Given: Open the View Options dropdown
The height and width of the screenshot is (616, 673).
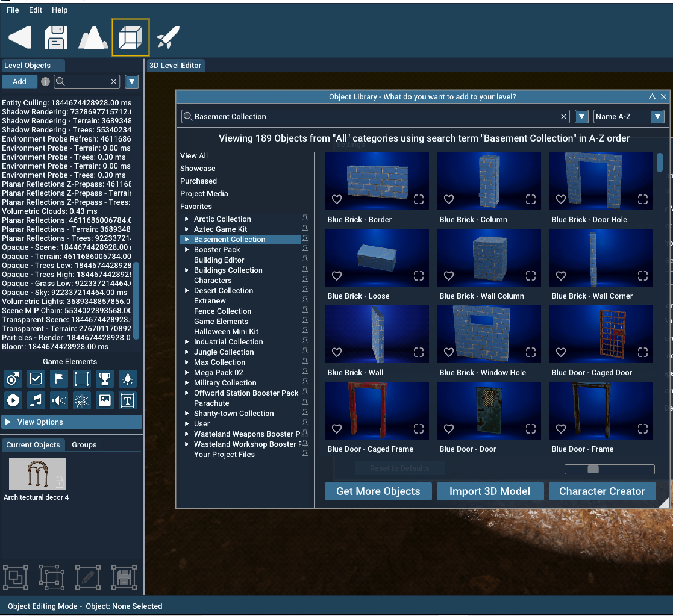Looking at the screenshot, I should (x=71, y=422).
